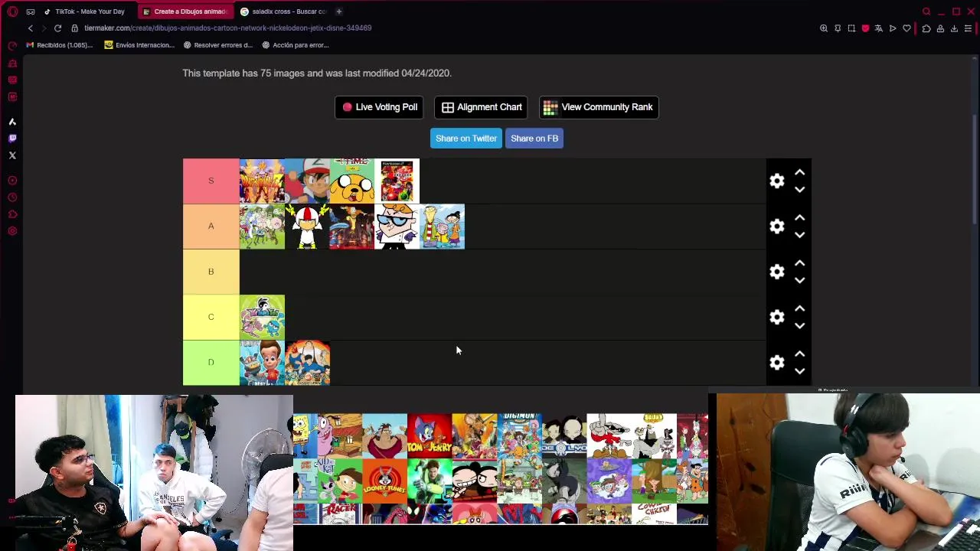Click the Share on Twitter button
Image resolution: width=980 pixels, height=551 pixels.
(466, 139)
